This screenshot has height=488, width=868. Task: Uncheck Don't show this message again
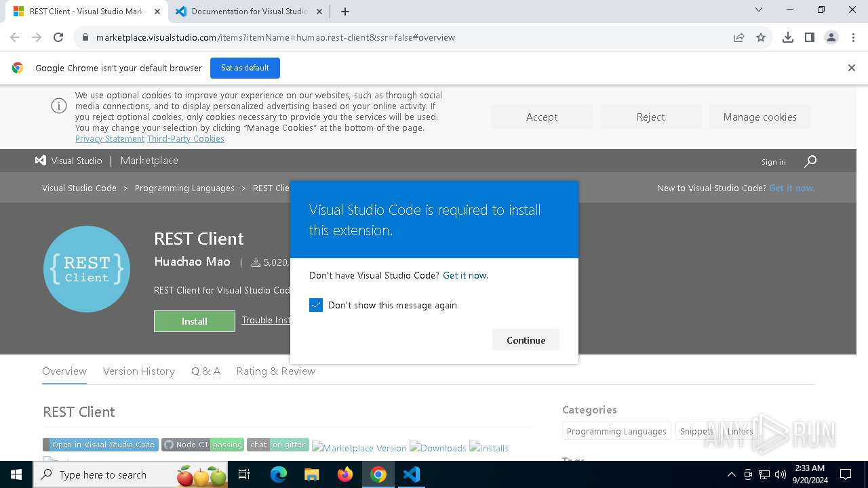pos(316,305)
